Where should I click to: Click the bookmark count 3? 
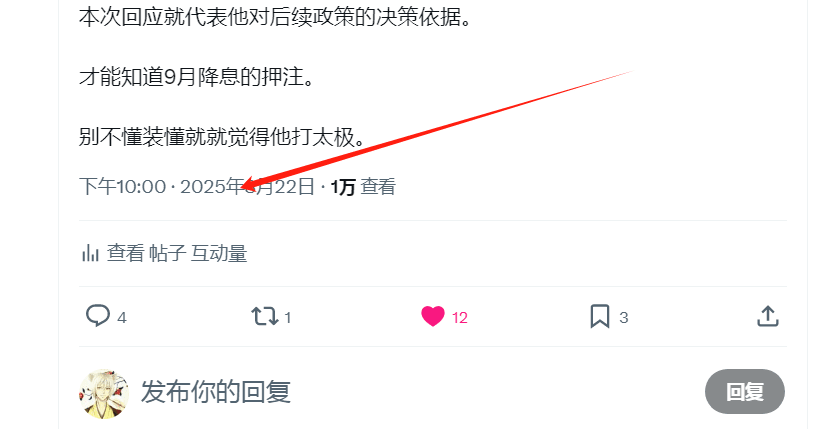[623, 317]
